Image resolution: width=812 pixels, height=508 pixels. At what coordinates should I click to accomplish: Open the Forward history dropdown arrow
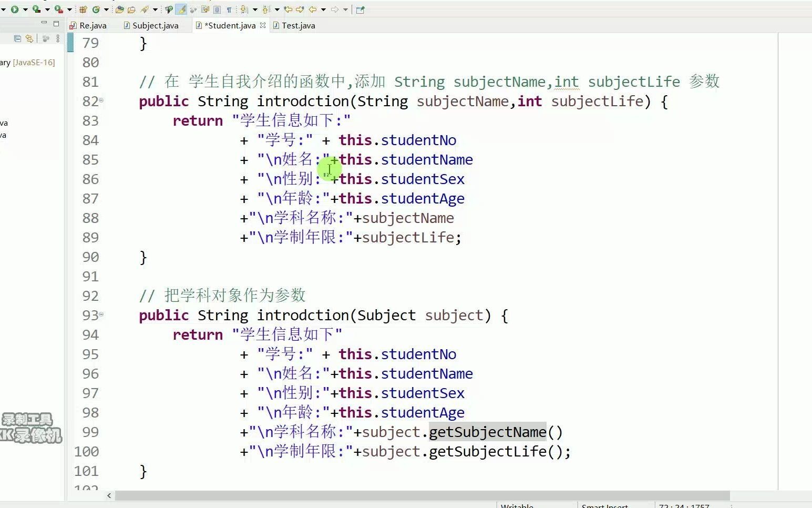(x=345, y=9)
